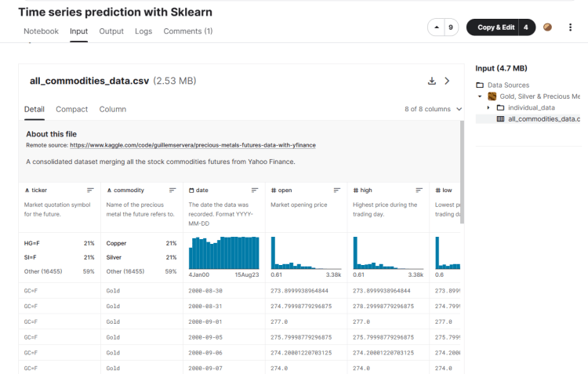Switch to the Column view tab
Image resolution: width=588 pixels, height=374 pixels.
pyautogui.click(x=112, y=109)
